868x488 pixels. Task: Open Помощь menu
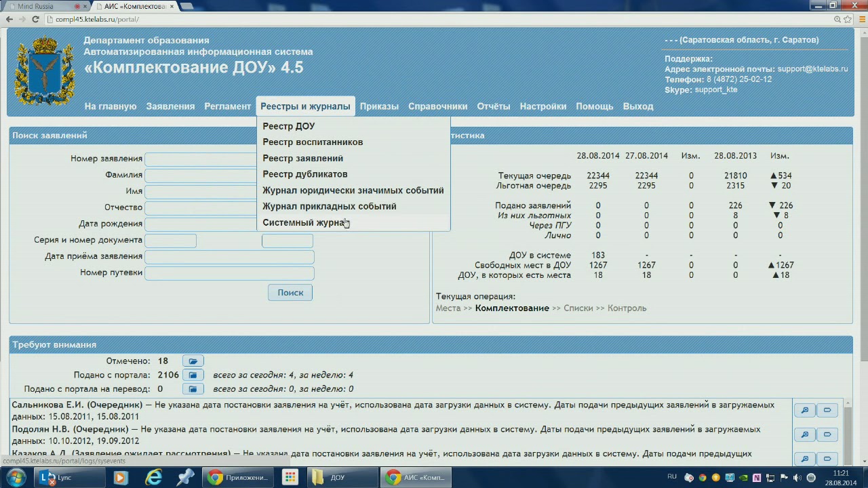tap(595, 106)
